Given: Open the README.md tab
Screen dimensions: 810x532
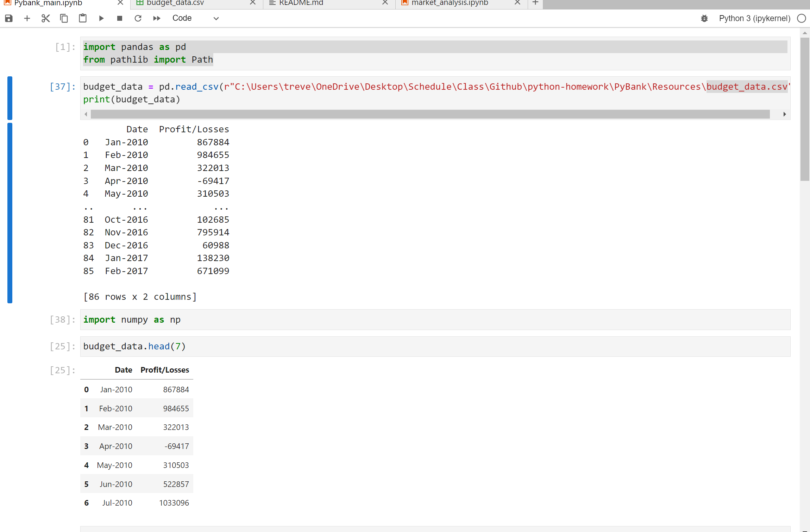Looking at the screenshot, I should pyautogui.click(x=301, y=3).
